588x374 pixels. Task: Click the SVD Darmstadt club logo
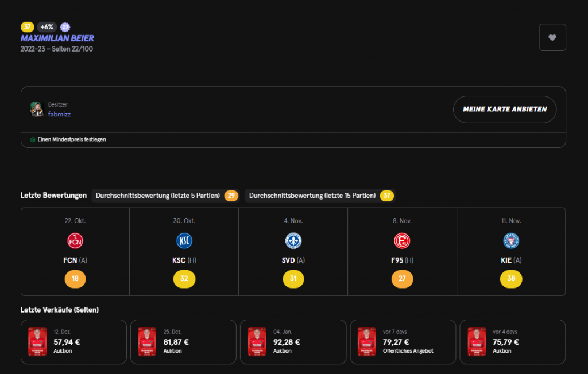(293, 240)
